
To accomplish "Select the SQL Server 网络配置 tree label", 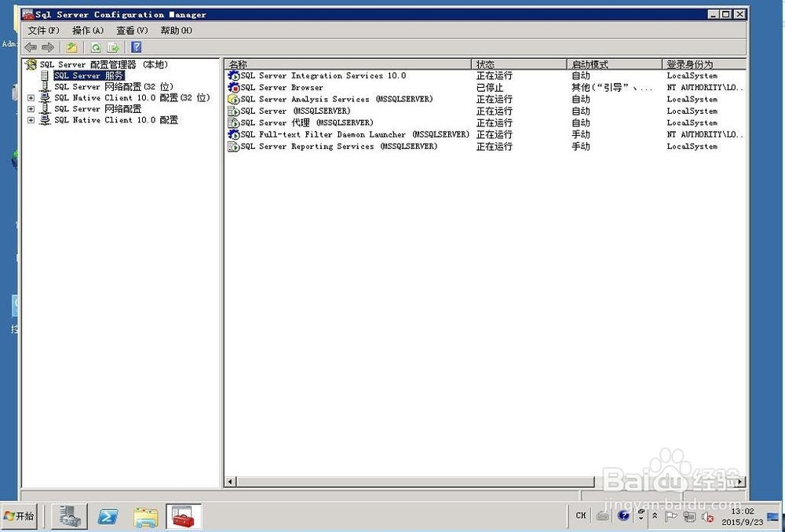I will click(97, 109).
